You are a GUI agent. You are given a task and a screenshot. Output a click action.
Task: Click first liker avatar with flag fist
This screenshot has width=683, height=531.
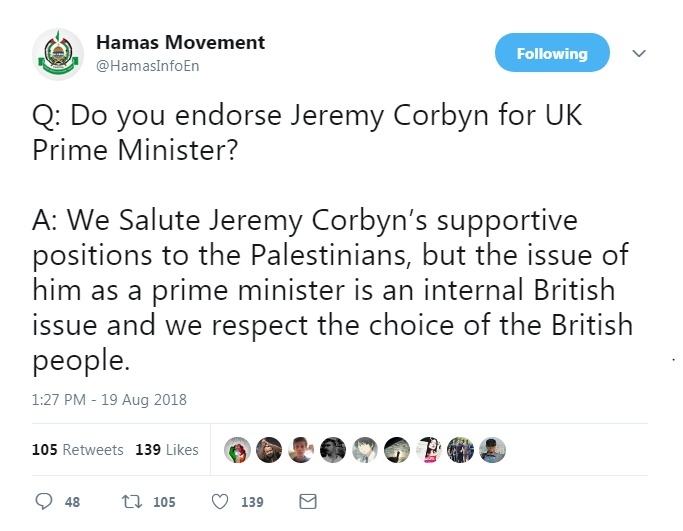(237, 450)
